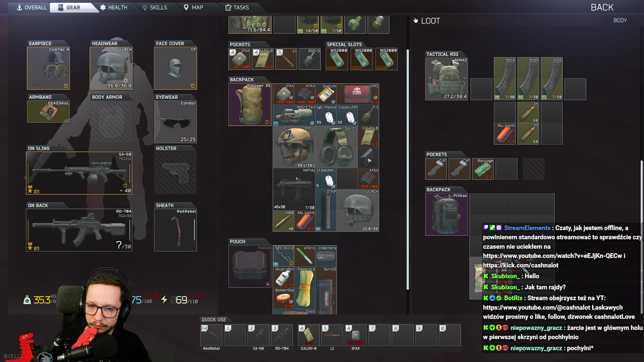
Task: Click the RedRebel ice pick in sheath
Action: [x=175, y=230]
